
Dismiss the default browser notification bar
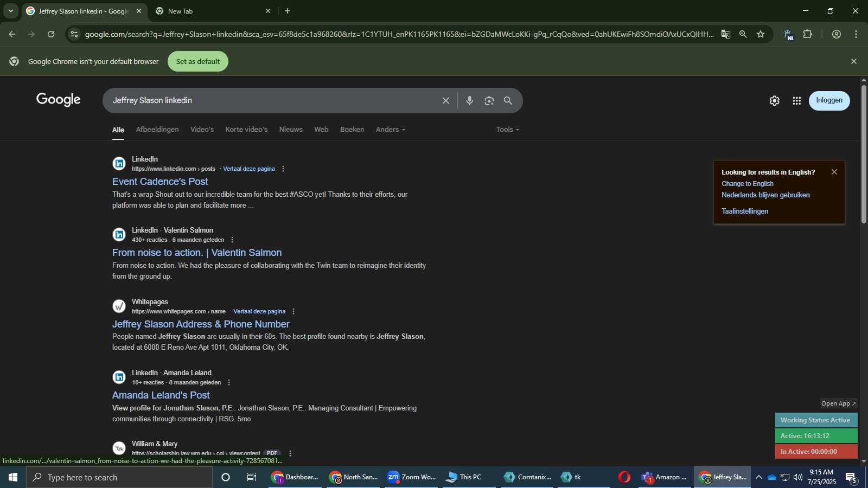click(x=853, y=61)
